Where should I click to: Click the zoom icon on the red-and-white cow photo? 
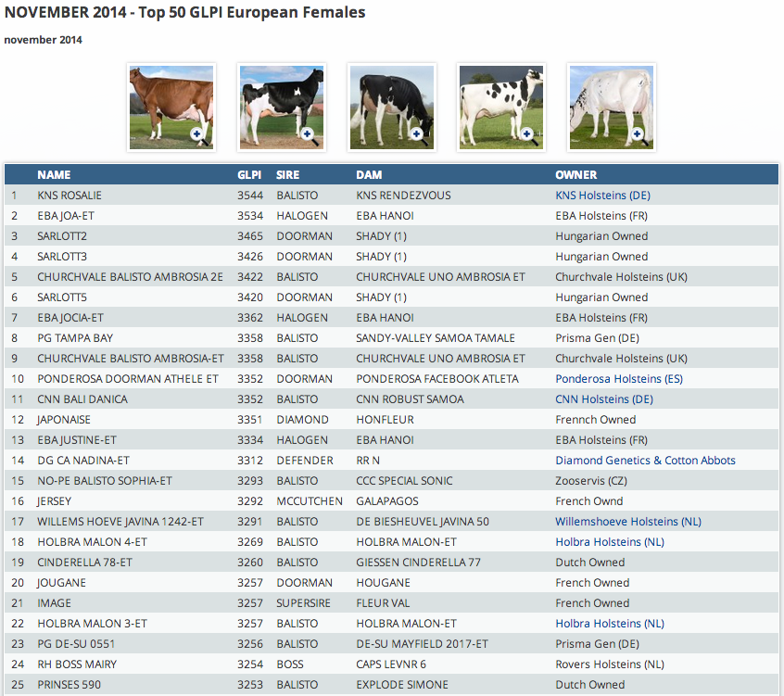point(197,135)
